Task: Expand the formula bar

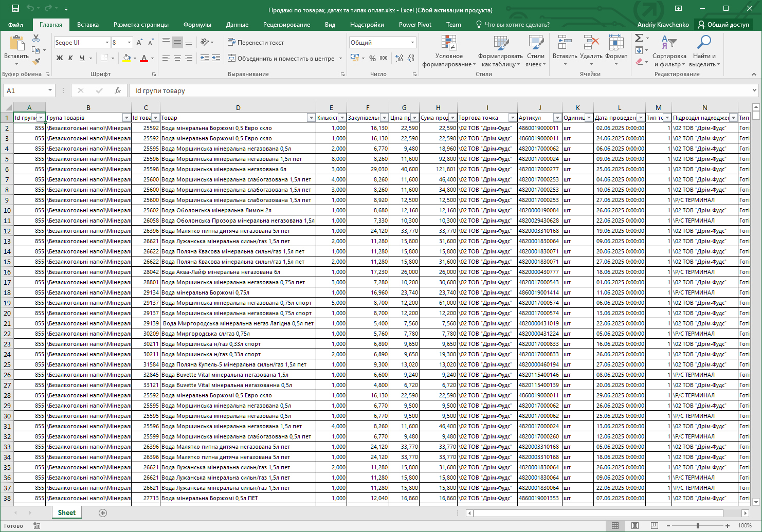Action: pos(754,90)
